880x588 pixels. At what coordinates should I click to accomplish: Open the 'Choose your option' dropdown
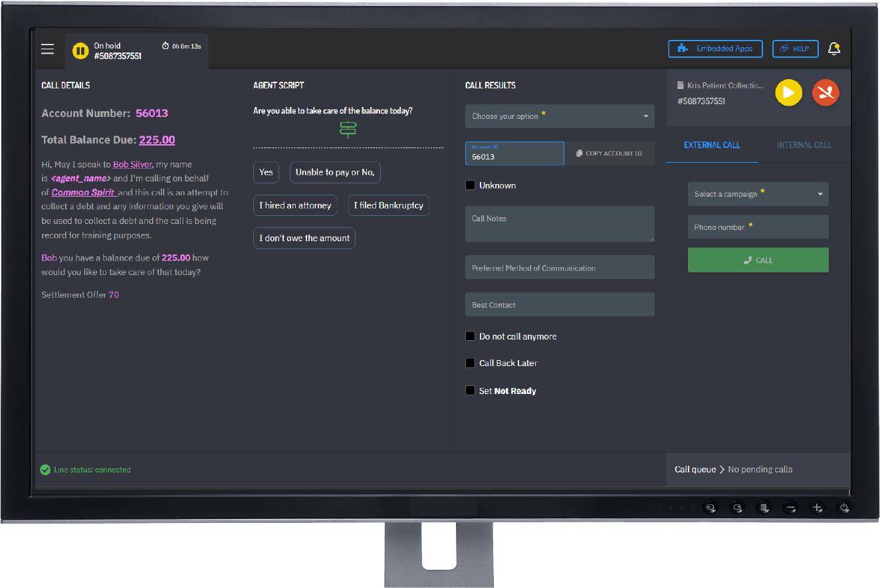pyautogui.click(x=560, y=116)
